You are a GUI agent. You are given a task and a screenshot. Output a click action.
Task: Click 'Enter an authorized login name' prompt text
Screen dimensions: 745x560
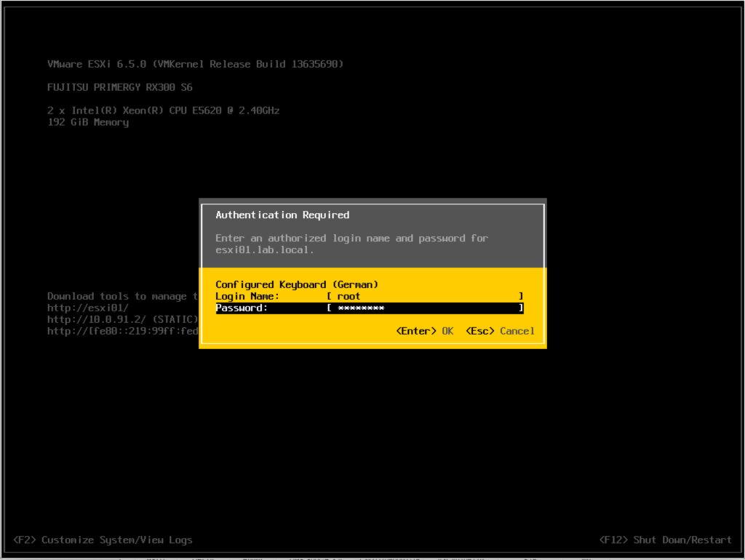(351, 239)
